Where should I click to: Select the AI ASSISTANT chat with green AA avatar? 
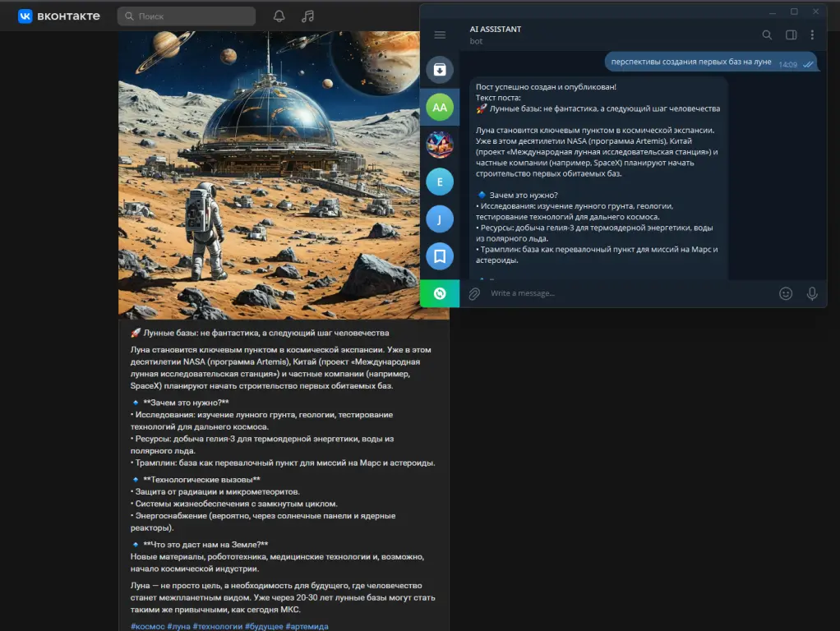click(440, 107)
